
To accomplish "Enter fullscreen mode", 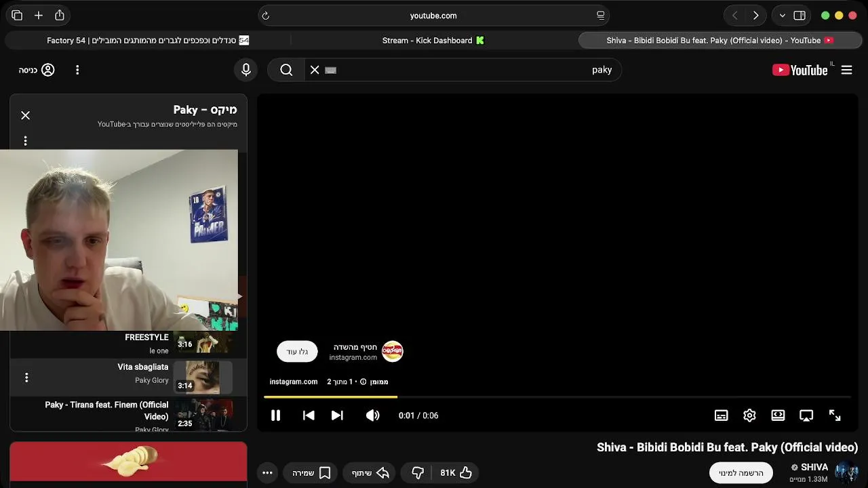I will coord(835,415).
